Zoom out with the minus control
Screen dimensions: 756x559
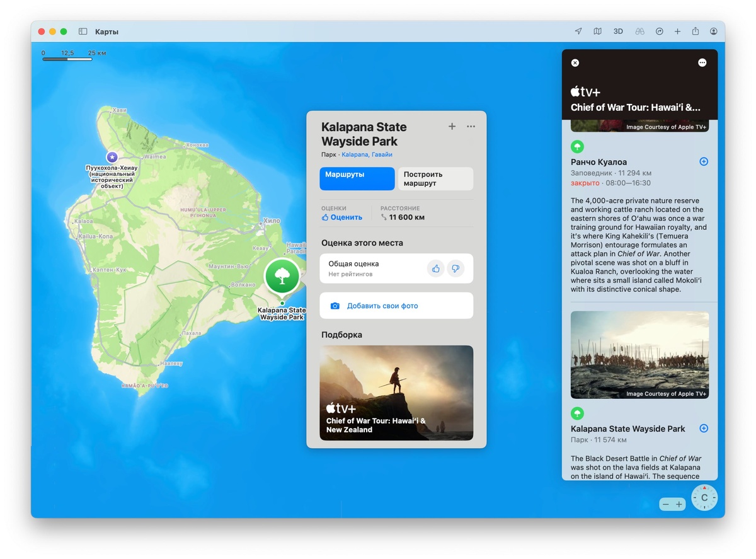click(x=666, y=505)
